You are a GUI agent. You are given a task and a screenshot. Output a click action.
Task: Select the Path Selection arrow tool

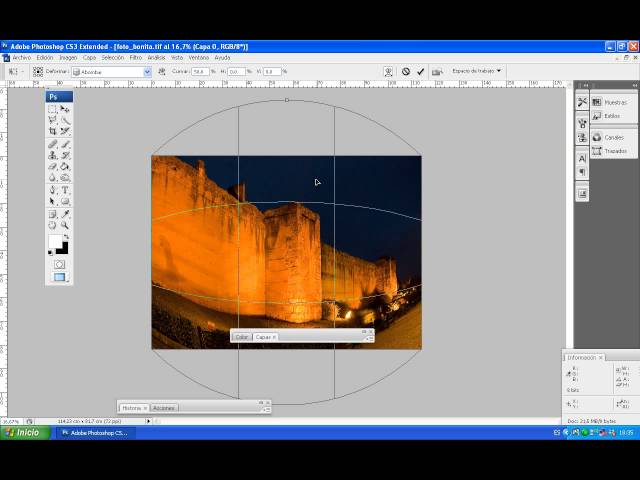[x=53, y=202]
